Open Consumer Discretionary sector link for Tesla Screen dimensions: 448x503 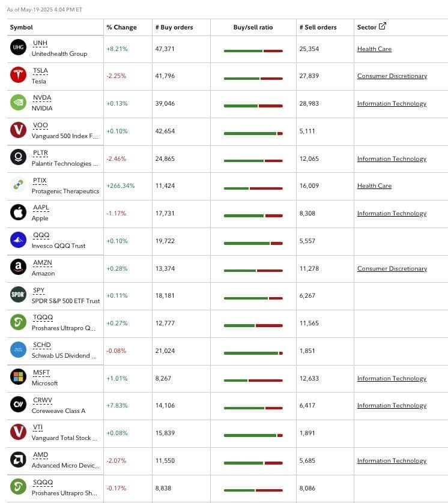coord(392,76)
